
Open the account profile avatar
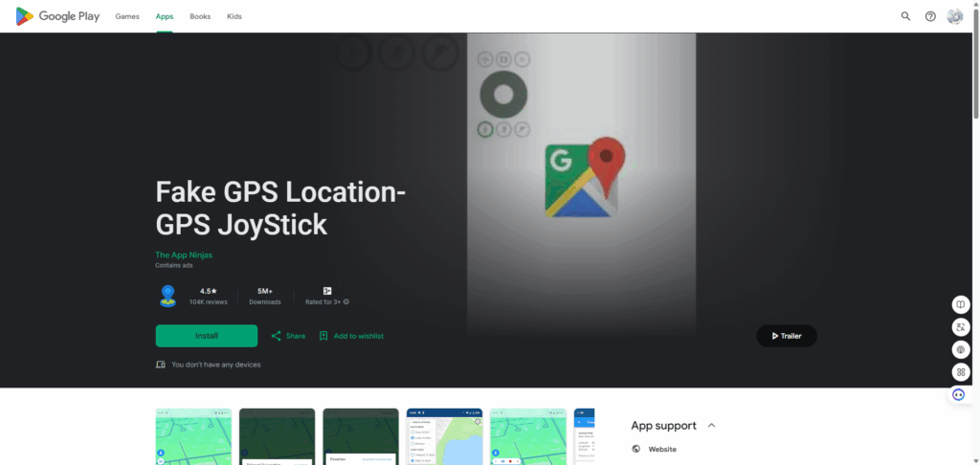pyautogui.click(x=955, y=16)
